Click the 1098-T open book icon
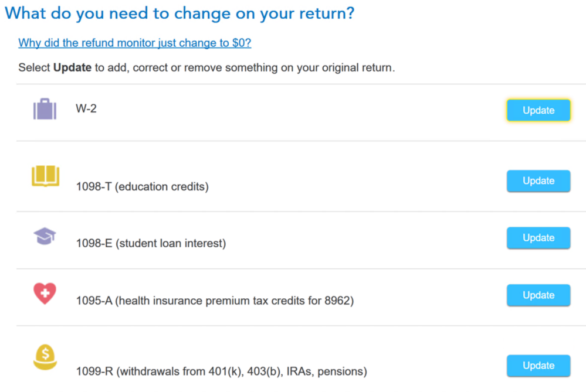The image size is (586, 392). coord(45,176)
